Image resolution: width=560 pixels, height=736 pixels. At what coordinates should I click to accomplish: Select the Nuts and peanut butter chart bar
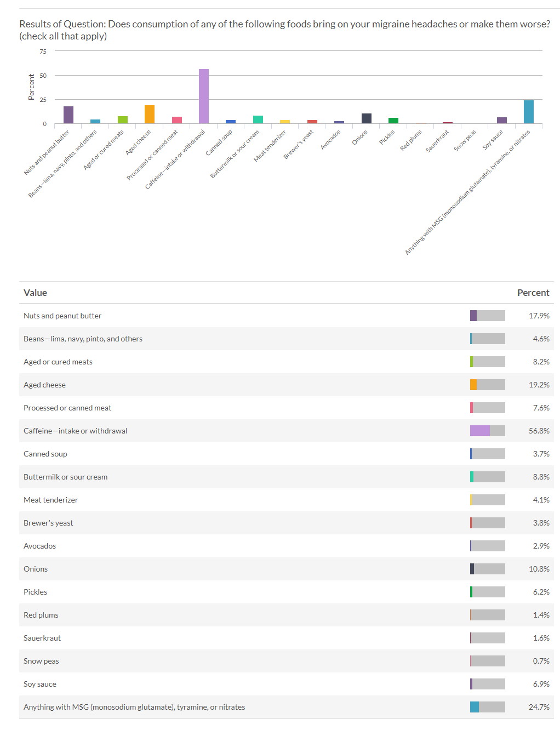pos(68,115)
